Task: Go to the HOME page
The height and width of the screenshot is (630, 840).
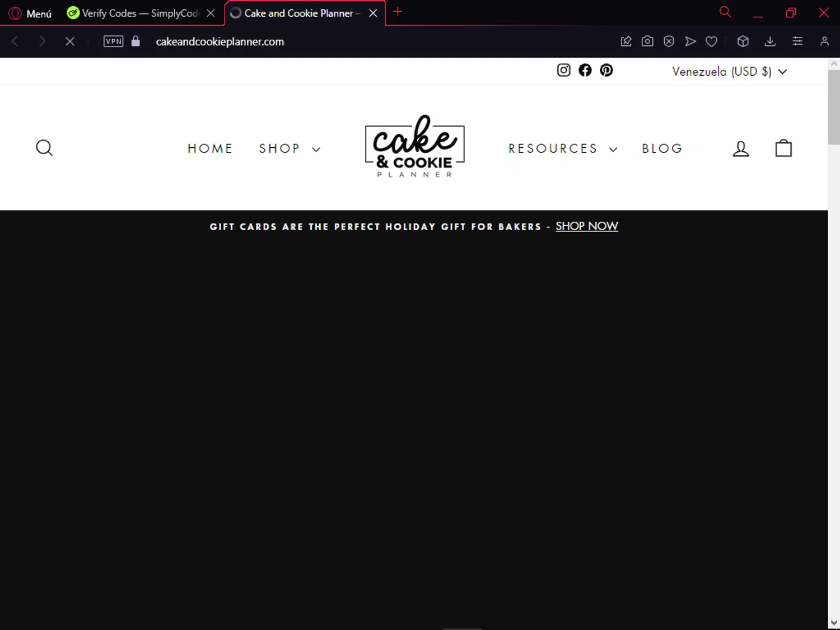Action: coord(210,148)
